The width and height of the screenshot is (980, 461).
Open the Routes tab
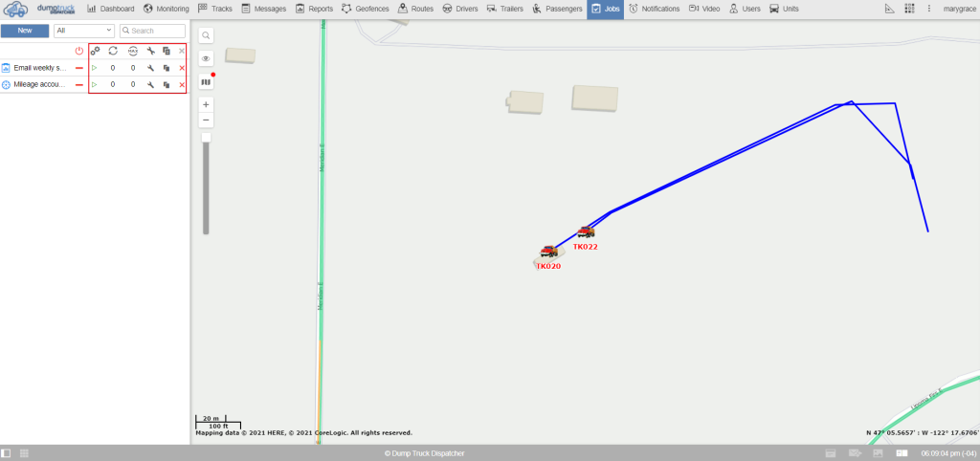coord(416,9)
